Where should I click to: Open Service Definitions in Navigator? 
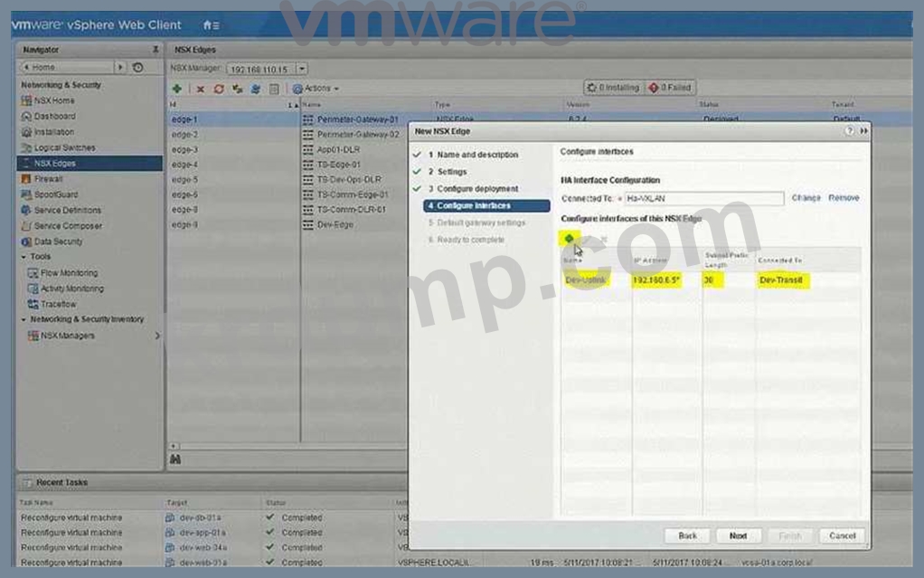[x=68, y=210]
